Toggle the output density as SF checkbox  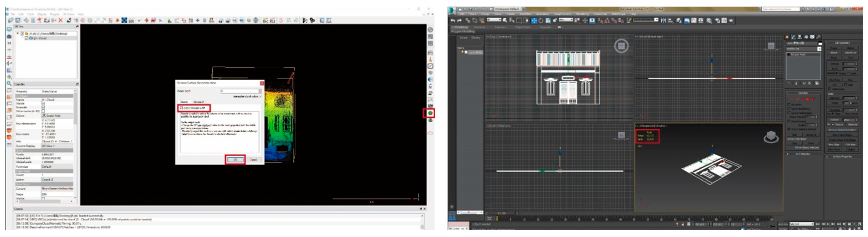point(182,108)
